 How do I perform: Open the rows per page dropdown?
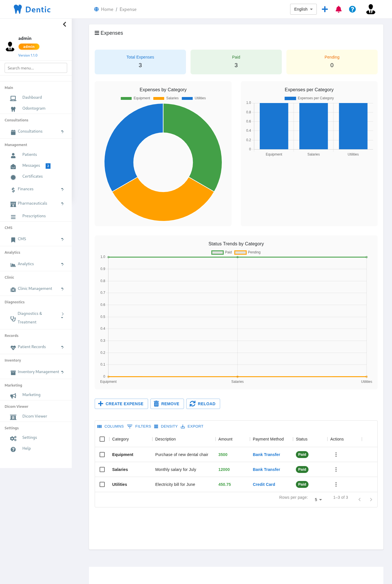318,500
